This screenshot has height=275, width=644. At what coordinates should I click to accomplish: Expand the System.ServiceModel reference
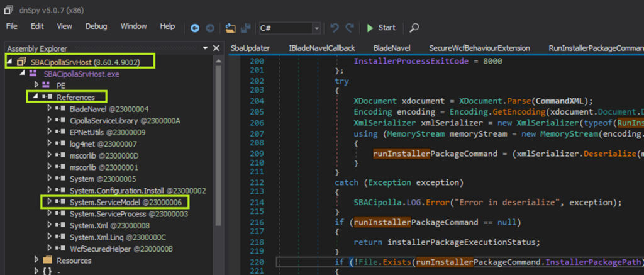point(49,202)
